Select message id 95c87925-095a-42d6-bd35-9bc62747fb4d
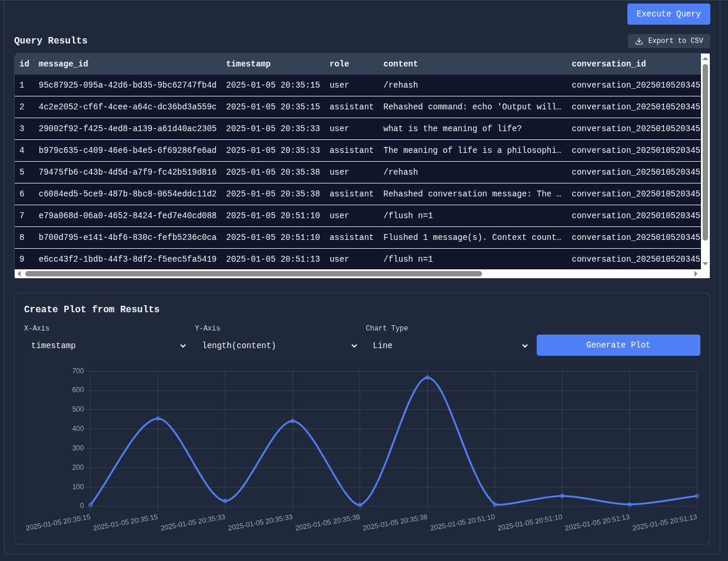This screenshot has height=561, width=728. click(128, 85)
